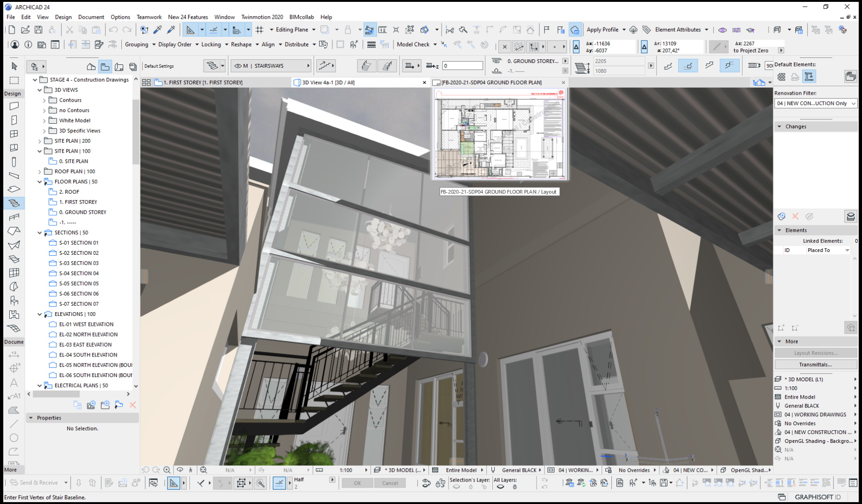The height and width of the screenshot is (504, 862).
Task: Open the M | STAIRSWAYS layer dropdown
Action: click(272, 66)
